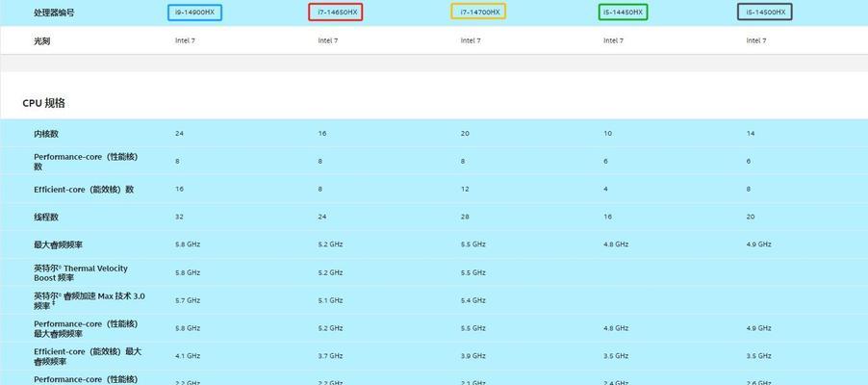Select core count 24 for i9-14900HX
Viewport: 868px width, 385px height.
coord(179,134)
